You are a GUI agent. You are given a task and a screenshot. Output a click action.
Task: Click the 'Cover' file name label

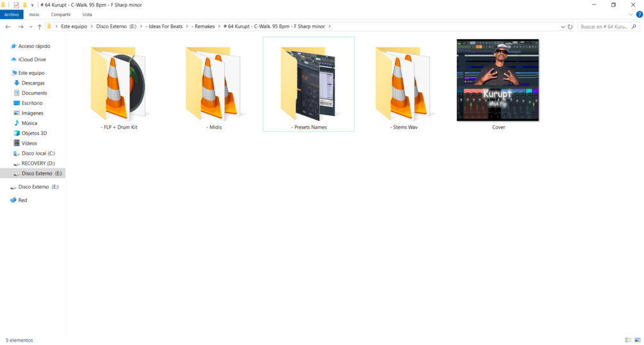coord(499,127)
